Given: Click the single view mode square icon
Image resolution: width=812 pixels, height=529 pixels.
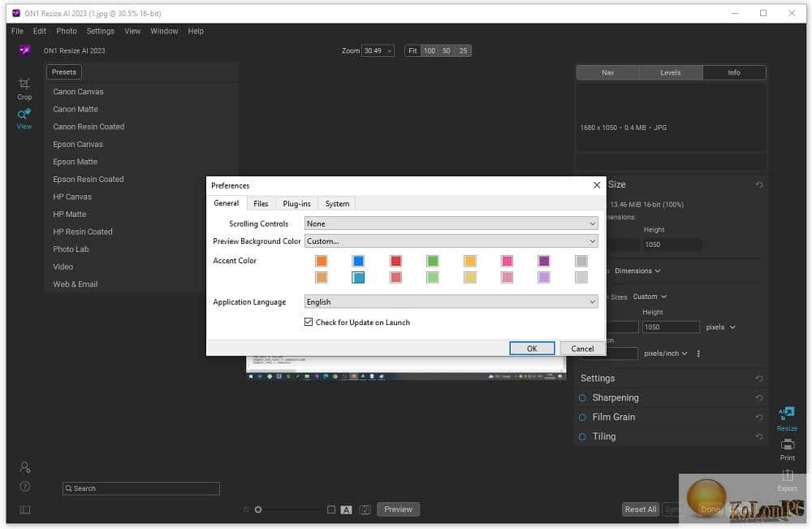Looking at the screenshot, I should (x=331, y=509).
